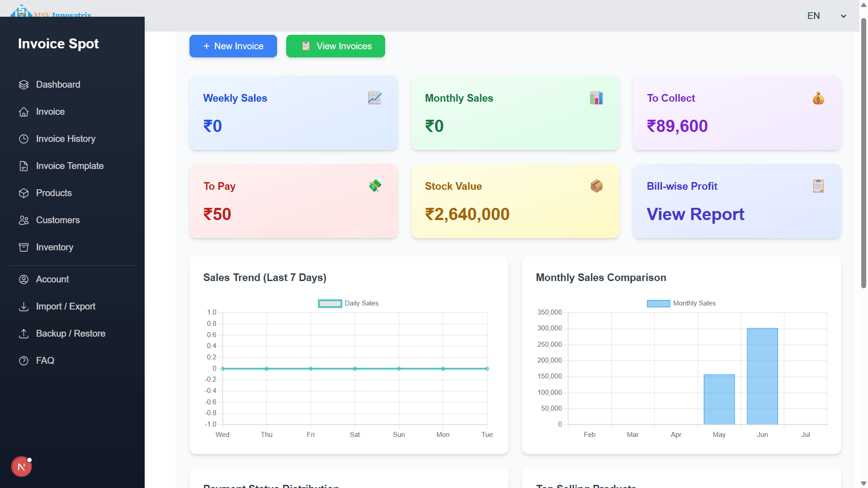Click the red N avatar badge
The image size is (868, 488).
point(21,467)
